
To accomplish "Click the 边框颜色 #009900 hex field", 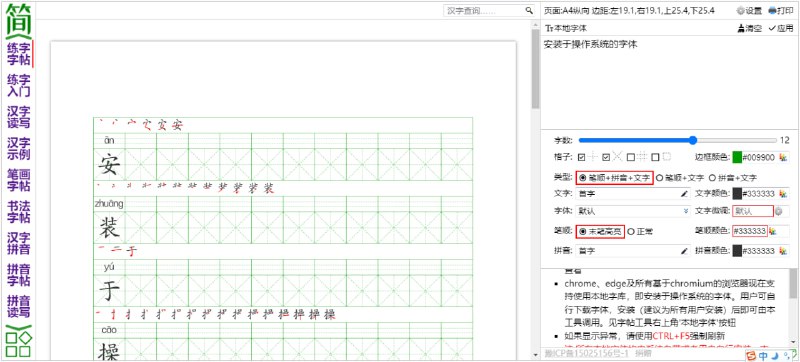I will [759, 158].
